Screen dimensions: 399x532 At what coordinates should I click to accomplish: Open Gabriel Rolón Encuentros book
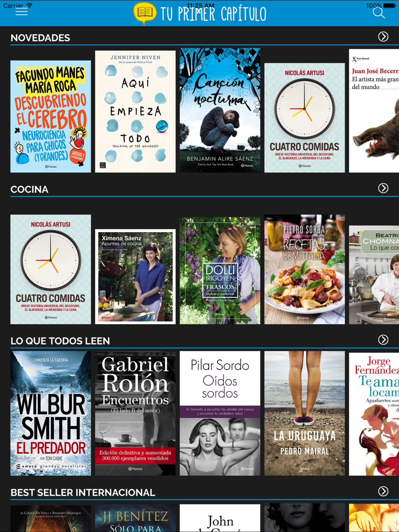pos(135,413)
